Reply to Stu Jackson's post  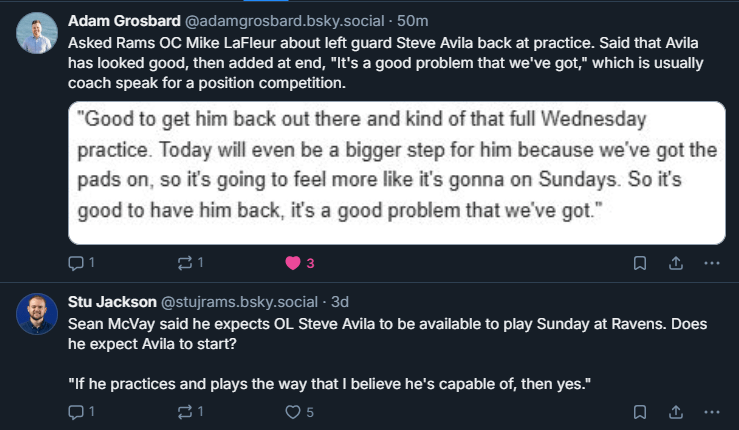click(x=76, y=411)
